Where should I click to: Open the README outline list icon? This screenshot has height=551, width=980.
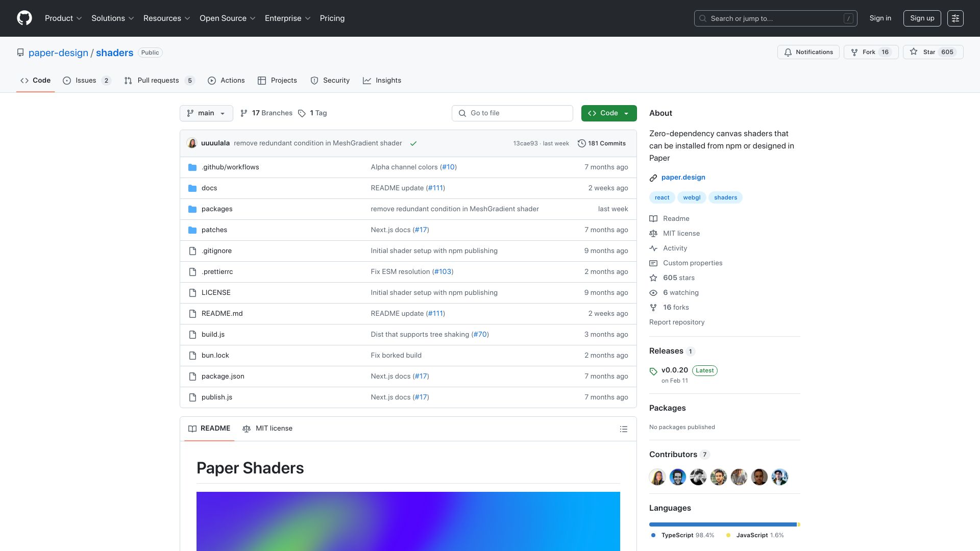pos(623,429)
